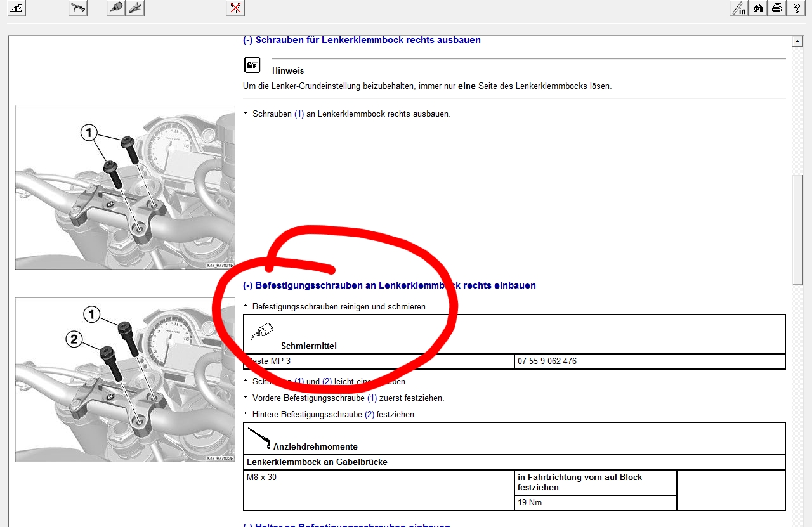Click link (1) after 'Vordere Befestigungsschraube'
This screenshot has width=812, height=527.
click(x=372, y=398)
